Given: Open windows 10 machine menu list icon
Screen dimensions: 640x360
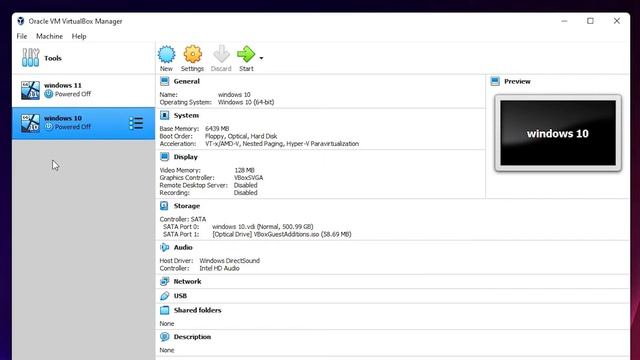Looking at the screenshot, I should click(x=136, y=123).
